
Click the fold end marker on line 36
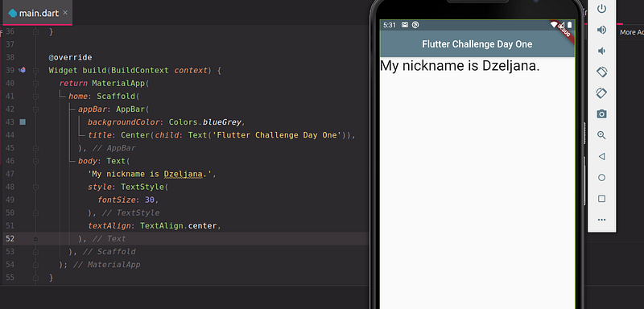[35, 31]
